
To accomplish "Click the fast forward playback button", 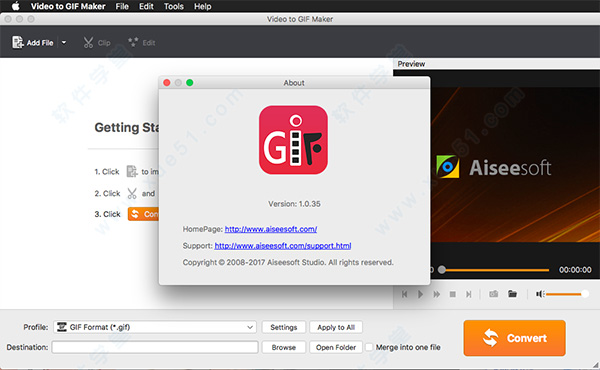I will [x=437, y=294].
